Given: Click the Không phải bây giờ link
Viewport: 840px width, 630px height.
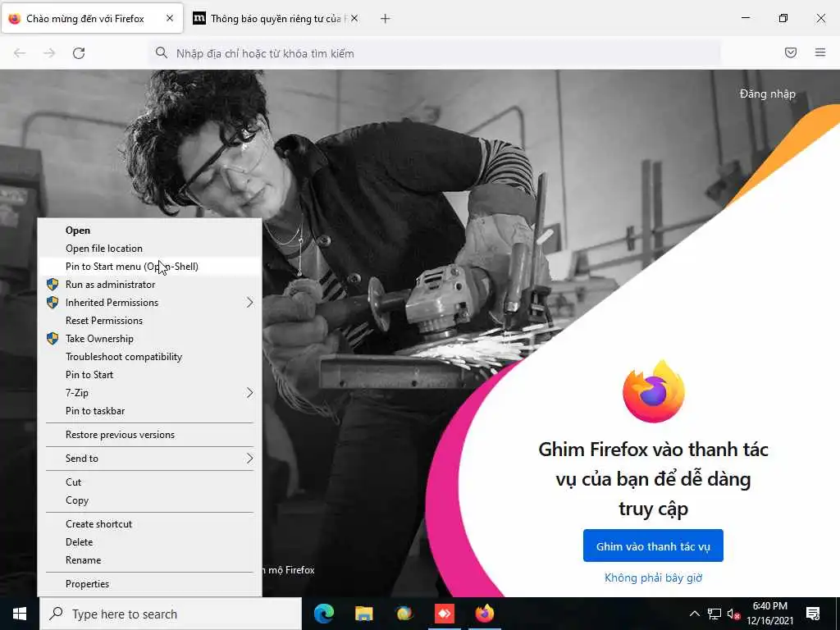Looking at the screenshot, I should [653, 577].
